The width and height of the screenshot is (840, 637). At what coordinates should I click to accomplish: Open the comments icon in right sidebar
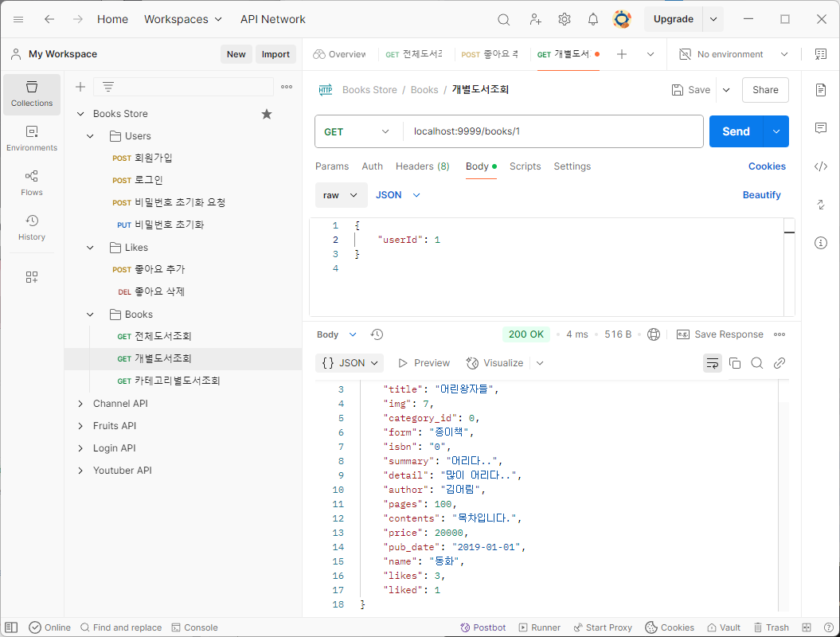coord(821,128)
